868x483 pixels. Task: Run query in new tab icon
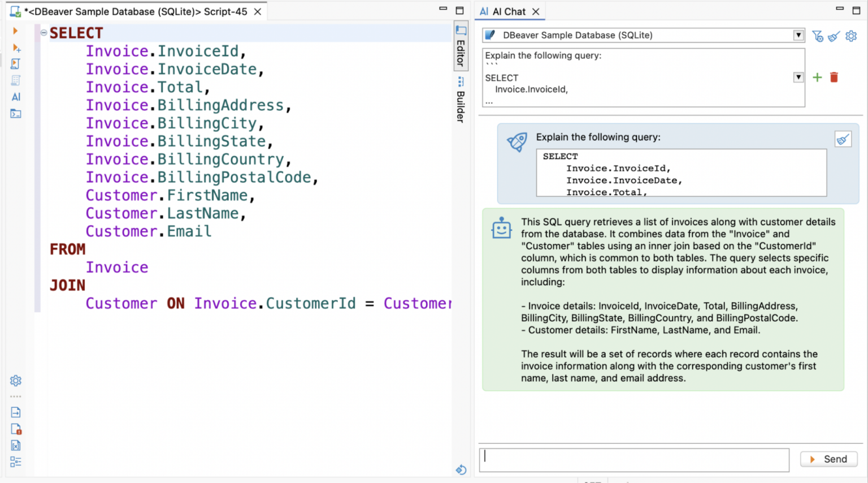pos(16,48)
